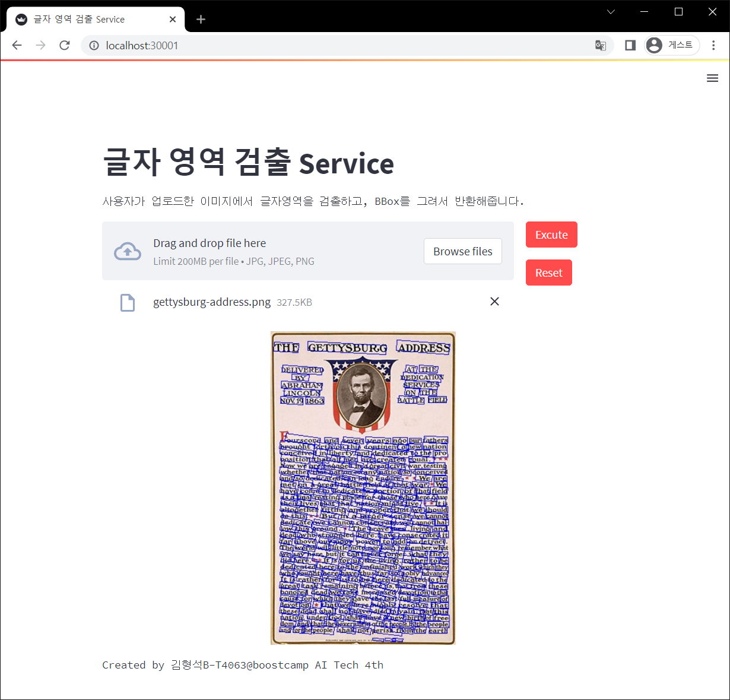Click the localhost:30001 address bar

[344, 46]
